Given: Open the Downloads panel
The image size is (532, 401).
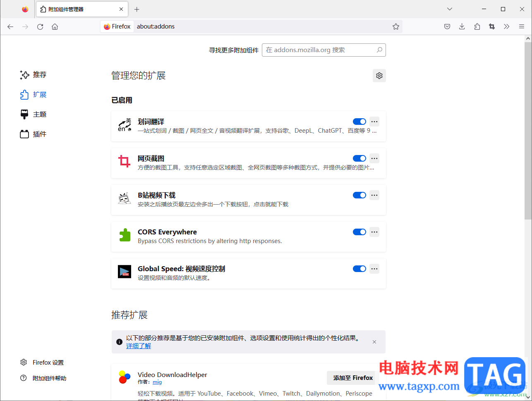Looking at the screenshot, I should 462,26.
